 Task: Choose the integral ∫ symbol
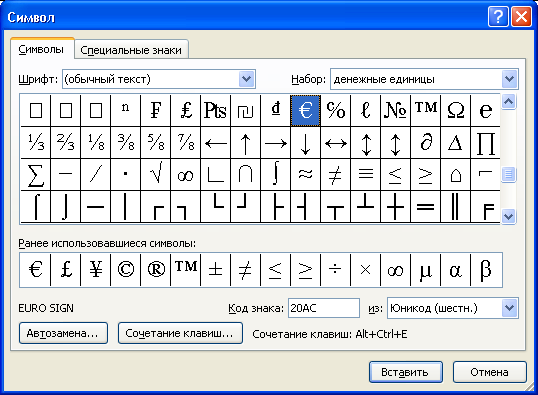(x=276, y=175)
